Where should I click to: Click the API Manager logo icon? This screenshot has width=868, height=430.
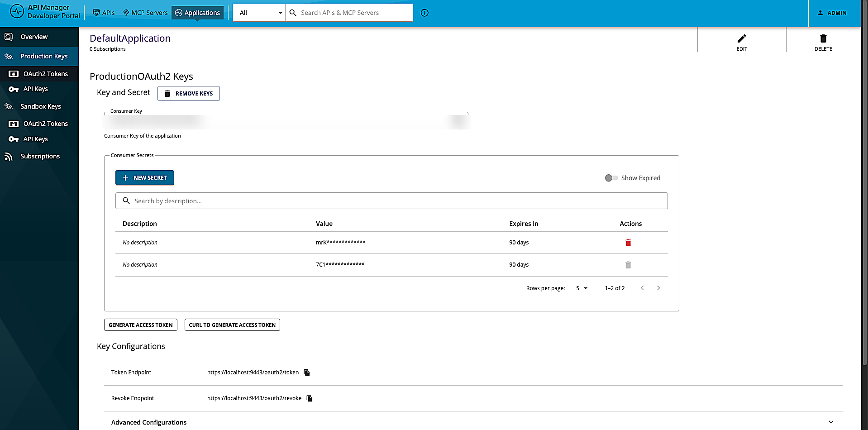pyautogui.click(x=17, y=12)
